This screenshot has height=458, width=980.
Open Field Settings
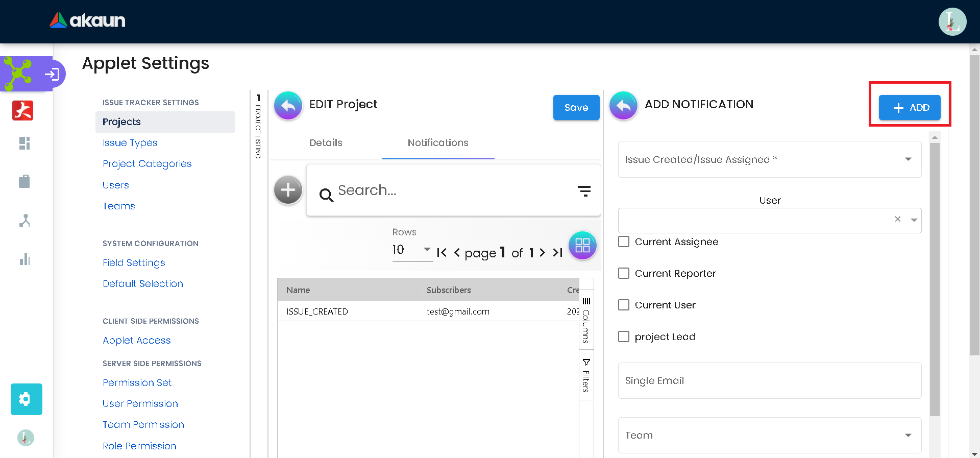(134, 263)
